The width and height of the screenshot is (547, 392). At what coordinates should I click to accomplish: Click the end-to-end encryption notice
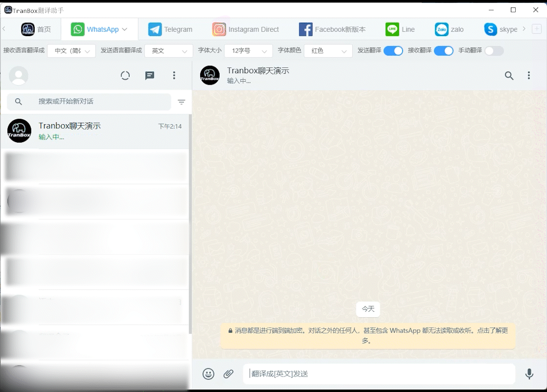pyautogui.click(x=368, y=336)
